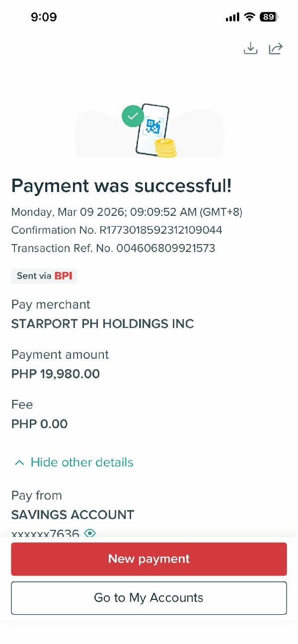The image size is (298, 644).
Task: Tap the SAVINGS ACCOUNT source label
Action: pos(73,515)
